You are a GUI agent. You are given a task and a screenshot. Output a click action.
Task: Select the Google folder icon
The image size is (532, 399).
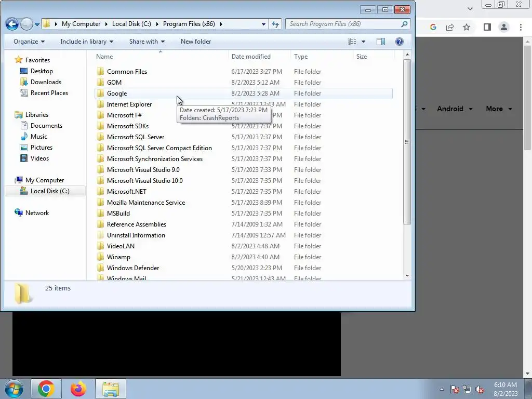click(x=100, y=94)
